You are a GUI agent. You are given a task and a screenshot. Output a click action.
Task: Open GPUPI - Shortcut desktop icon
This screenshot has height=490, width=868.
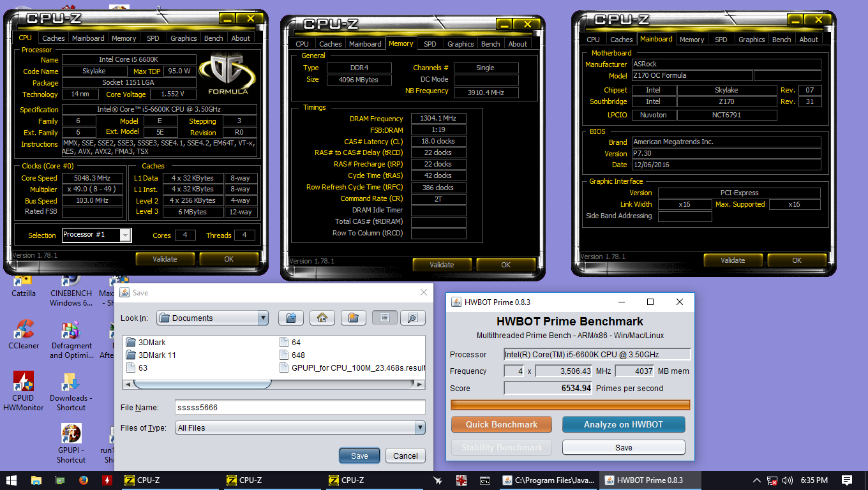pyautogui.click(x=71, y=443)
